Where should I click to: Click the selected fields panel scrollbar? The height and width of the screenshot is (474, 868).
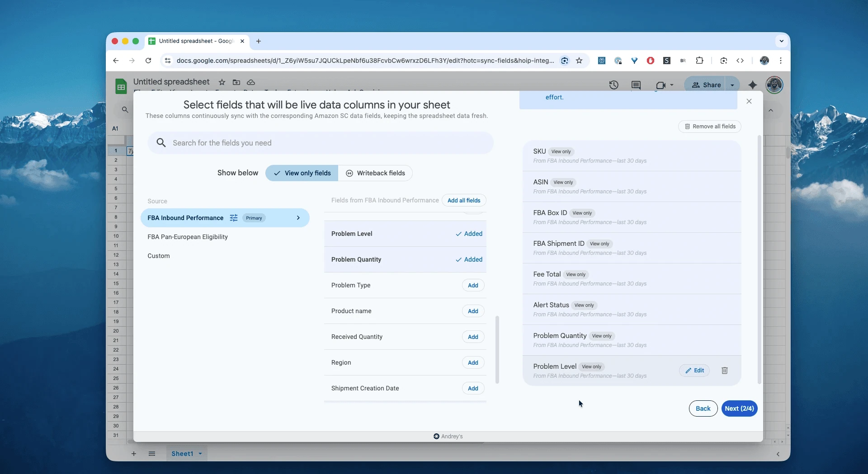(x=759, y=259)
